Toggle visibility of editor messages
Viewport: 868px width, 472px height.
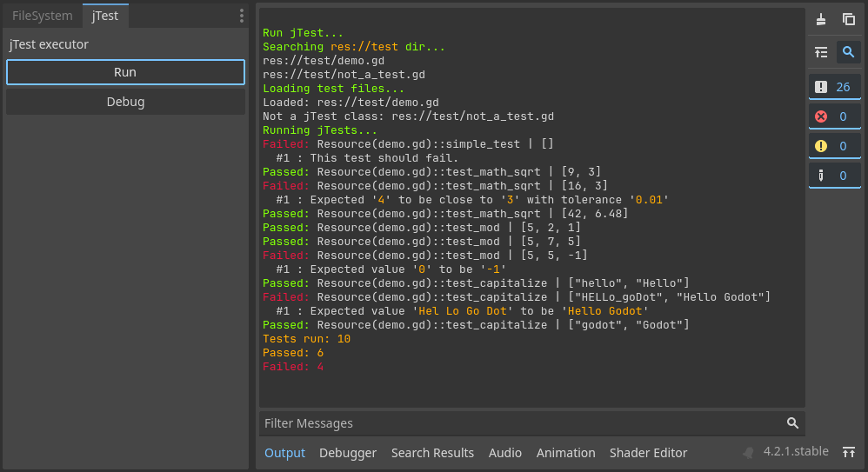(834, 176)
